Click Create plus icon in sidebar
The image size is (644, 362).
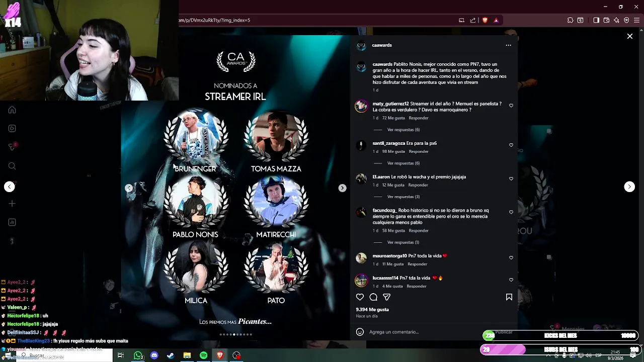point(12,204)
